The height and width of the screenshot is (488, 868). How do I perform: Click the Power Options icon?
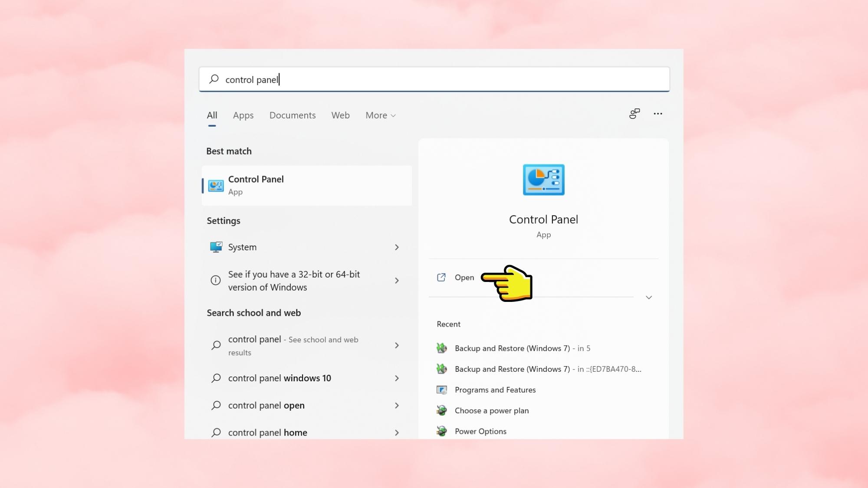pos(442,431)
